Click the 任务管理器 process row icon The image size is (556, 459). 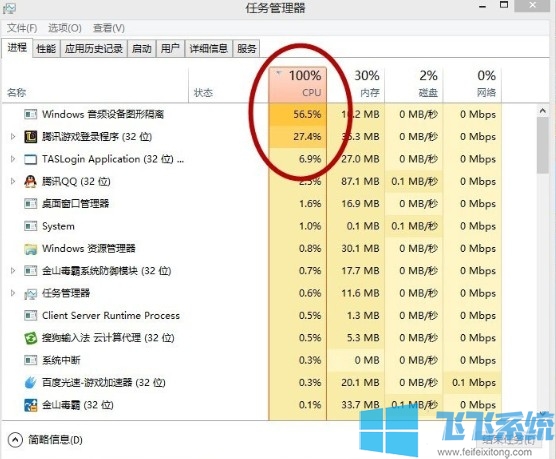[x=30, y=294]
